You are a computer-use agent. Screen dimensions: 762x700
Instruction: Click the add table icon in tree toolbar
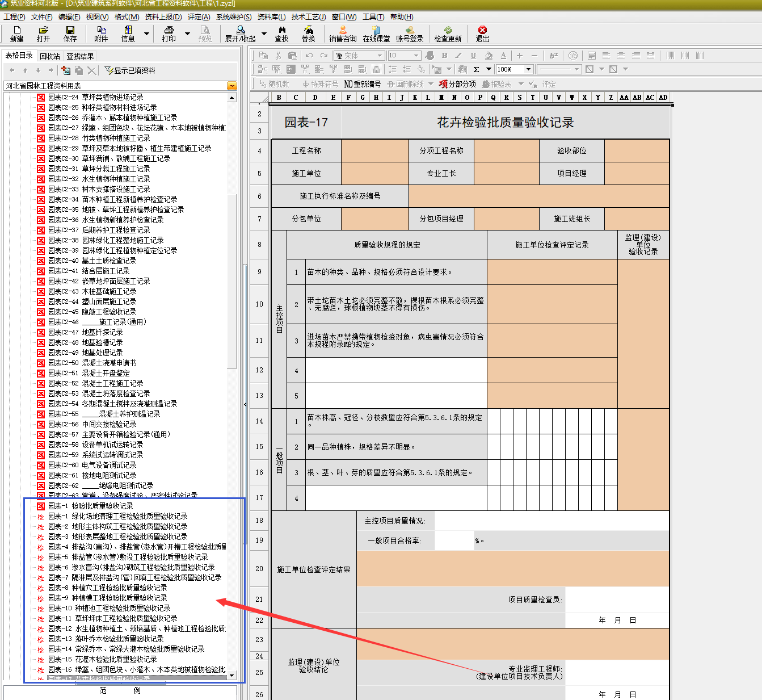(x=66, y=70)
